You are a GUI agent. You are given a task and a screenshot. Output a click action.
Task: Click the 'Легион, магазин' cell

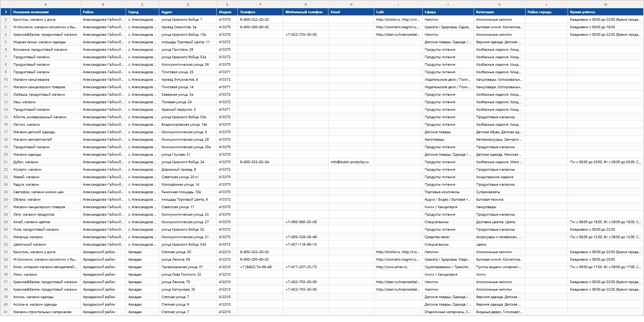coord(46,125)
